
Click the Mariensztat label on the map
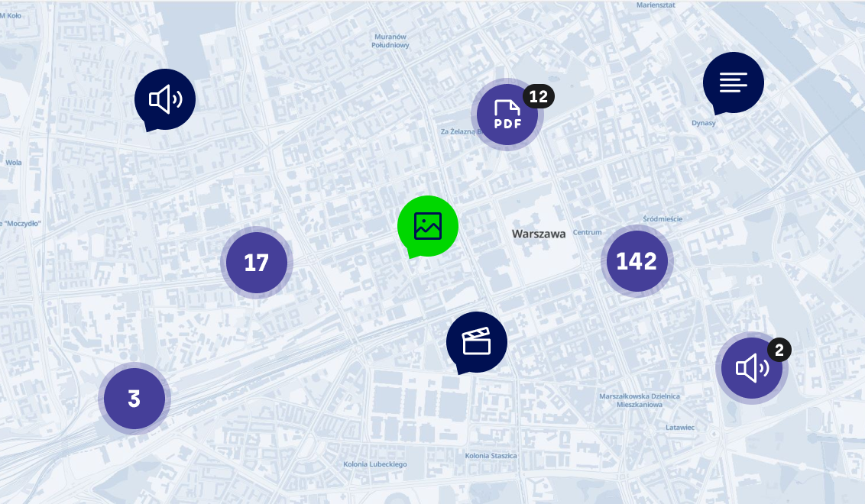(657, 5)
